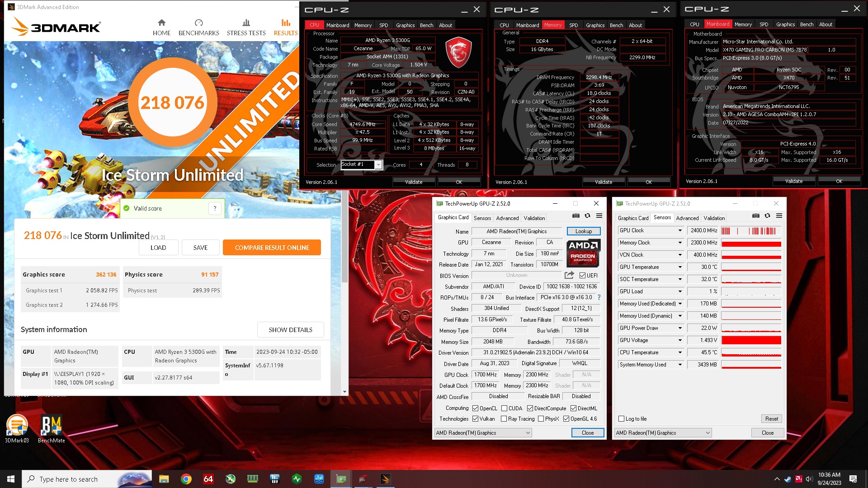Click the AMD Radeon Graphics logo in GPU-Z
The width and height of the screenshot is (868, 488).
583,252
